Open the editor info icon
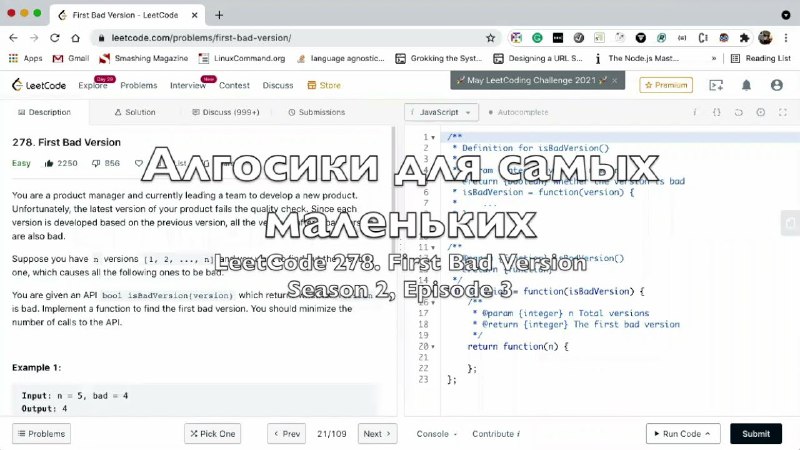This screenshot has width=800, height=450. [694, 112]
